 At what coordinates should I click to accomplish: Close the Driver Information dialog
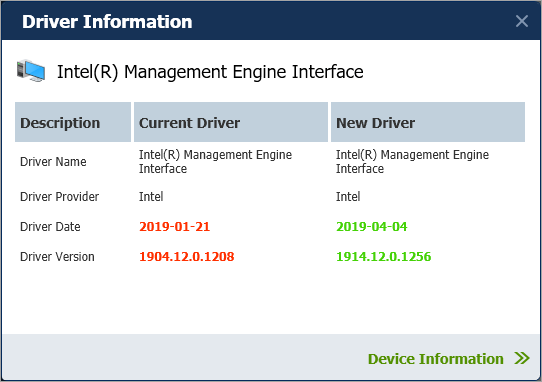coord(522,21)
